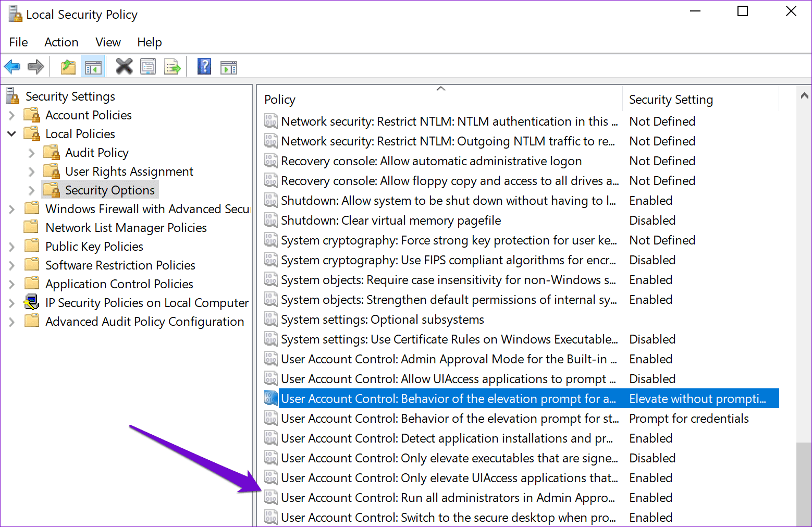812x527 pixels.
Task: Click the Security Setting column header
Action: [671, 99]
